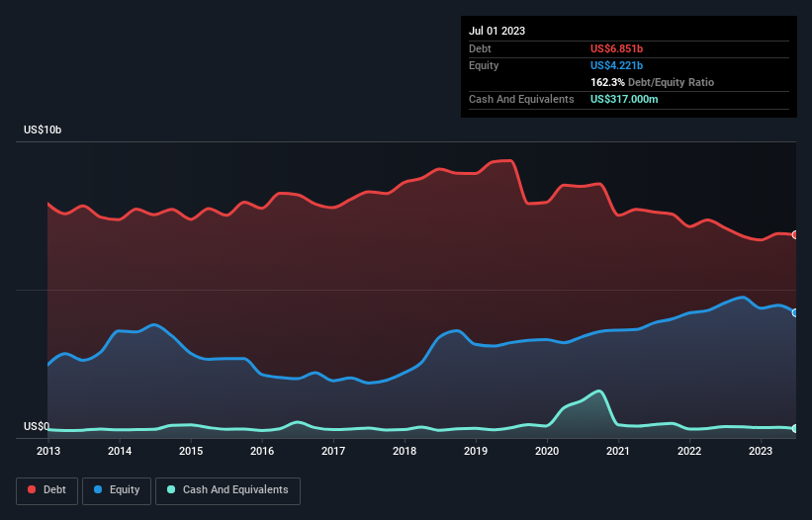Click the red dot in Debt legend
This screenshot has height=520, width=812.
32,489
